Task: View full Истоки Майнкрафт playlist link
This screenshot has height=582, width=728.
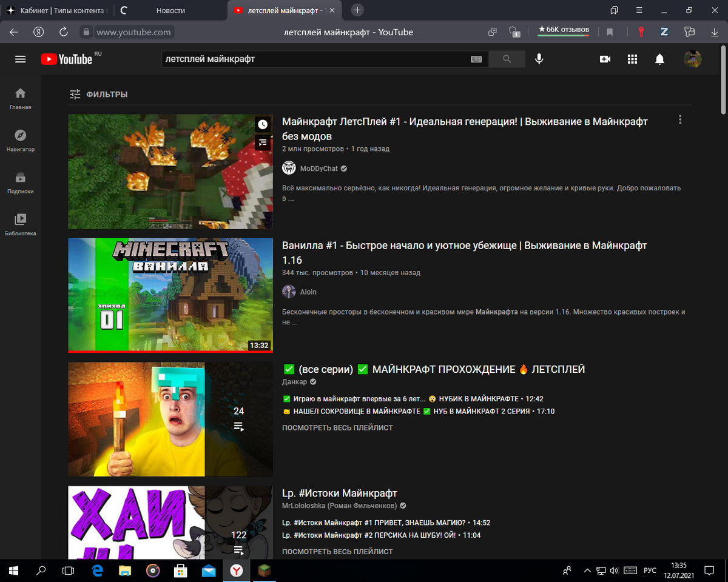Action: (337, 551)
